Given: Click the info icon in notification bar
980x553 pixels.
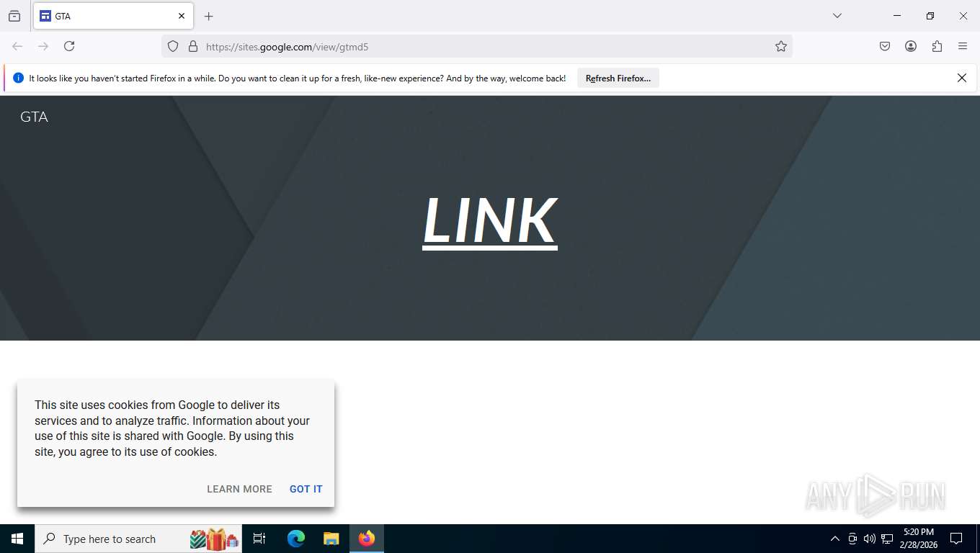Looking at the screenshot, I should 19,78.
